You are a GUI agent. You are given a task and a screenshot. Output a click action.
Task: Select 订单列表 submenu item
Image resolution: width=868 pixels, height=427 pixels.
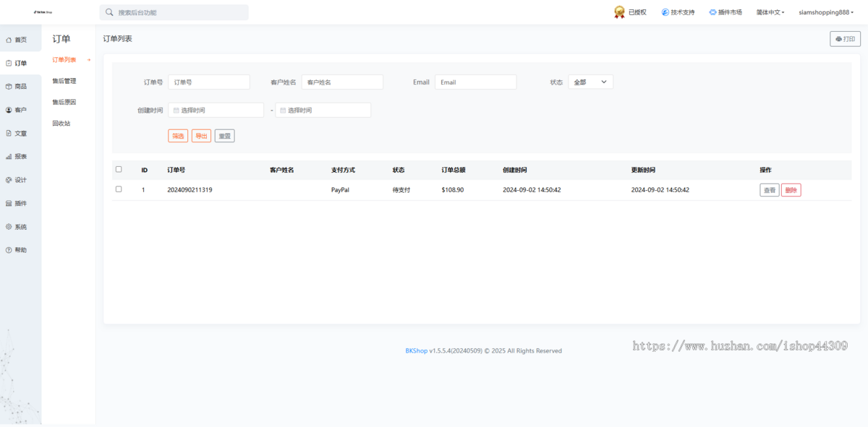(64, 60)
